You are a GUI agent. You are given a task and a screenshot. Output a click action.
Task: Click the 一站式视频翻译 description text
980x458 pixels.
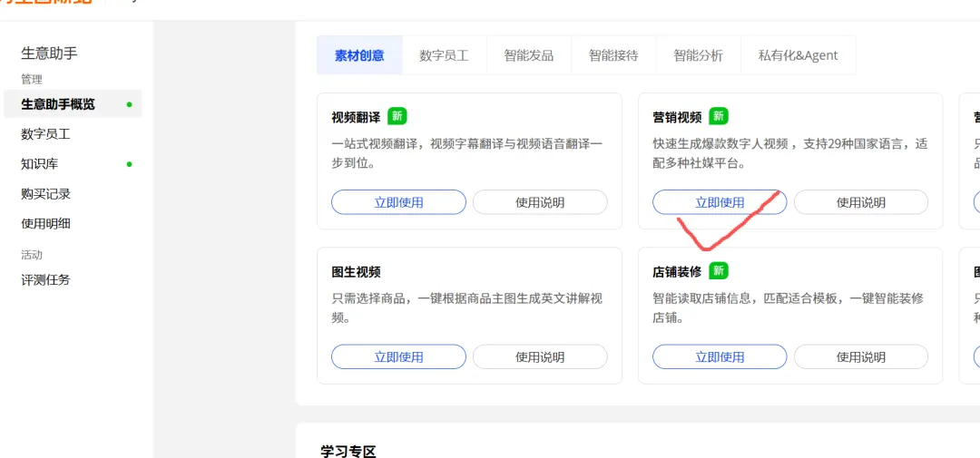tap(467, 153)
